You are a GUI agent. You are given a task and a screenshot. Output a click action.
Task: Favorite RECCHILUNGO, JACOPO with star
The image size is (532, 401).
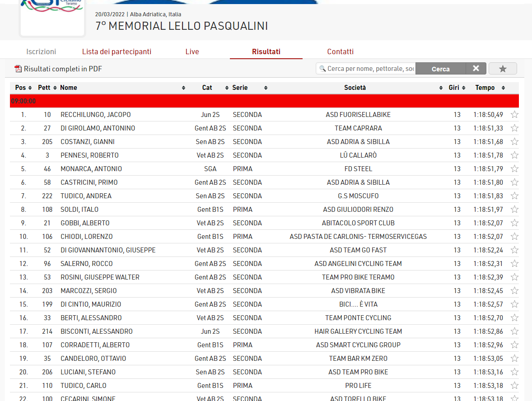click(514, 115)
